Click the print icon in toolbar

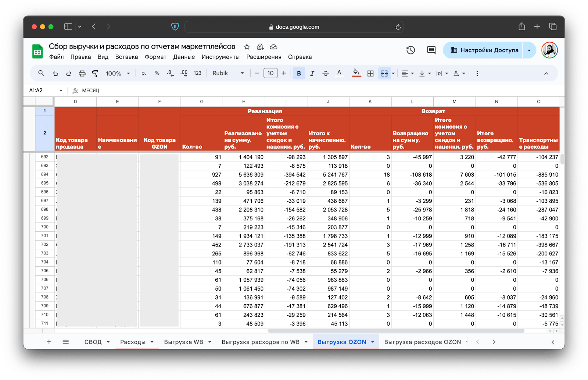click(x=82, y=74)
